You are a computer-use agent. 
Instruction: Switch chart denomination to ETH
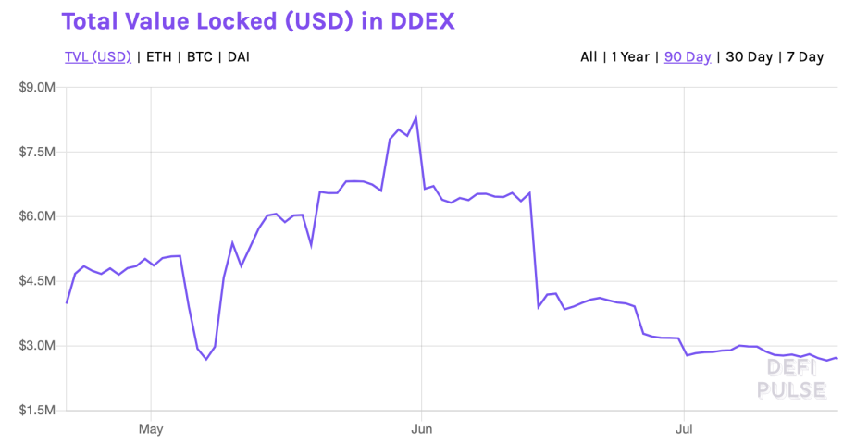pyautogui.click(x=161, y=57)
